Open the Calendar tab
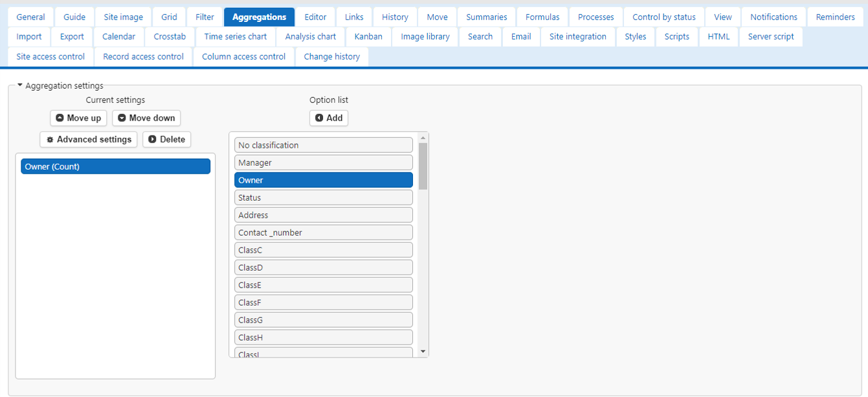The height and width of the screenshot is (397, 868). coord(119,36)
